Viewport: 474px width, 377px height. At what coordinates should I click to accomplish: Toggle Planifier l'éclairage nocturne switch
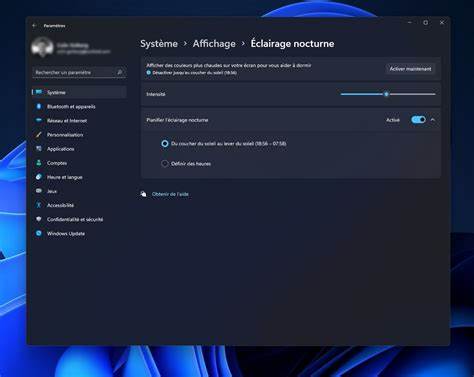point(418,120)
